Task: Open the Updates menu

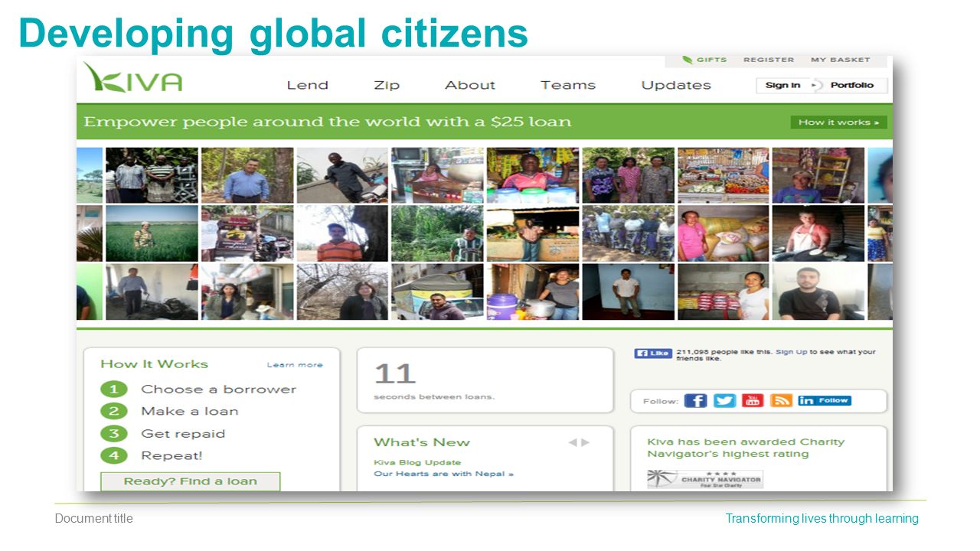Action: click(676, 85)
